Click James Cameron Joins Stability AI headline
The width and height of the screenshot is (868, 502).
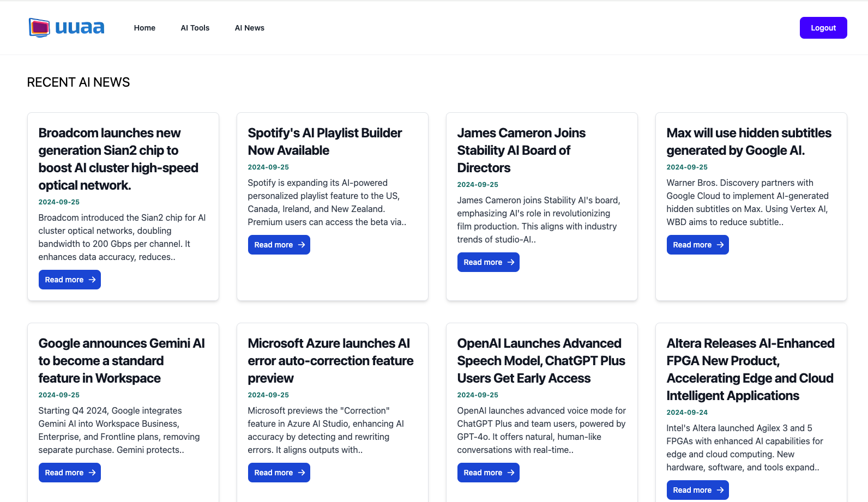coord(521,150)
